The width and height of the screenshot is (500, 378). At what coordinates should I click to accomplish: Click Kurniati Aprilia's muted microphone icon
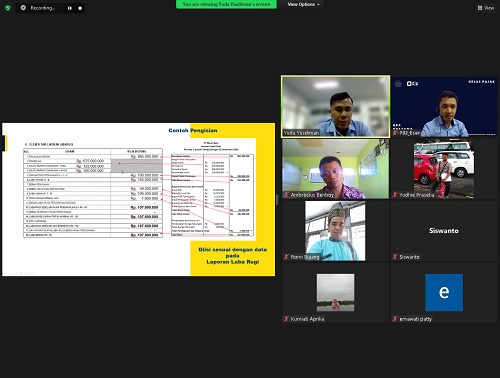(286, 319)
